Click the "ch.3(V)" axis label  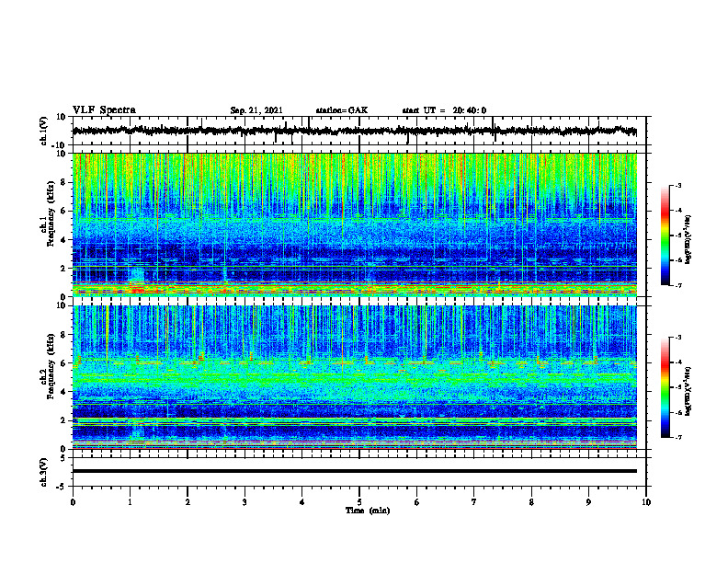click(44, 472)
